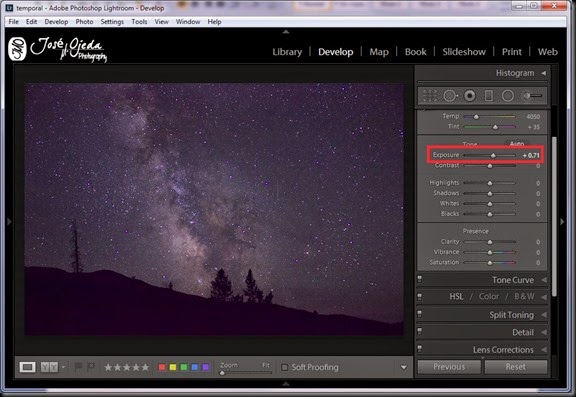Switch to the Print module
The height and width of the screenshot is (397, 576).
click(512, 52)
